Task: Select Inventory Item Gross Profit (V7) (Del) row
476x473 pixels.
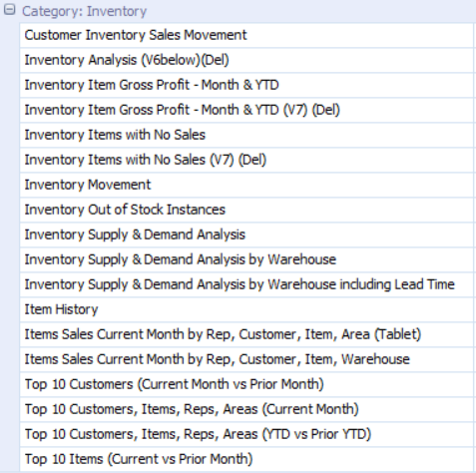Action: pos(246,110)
